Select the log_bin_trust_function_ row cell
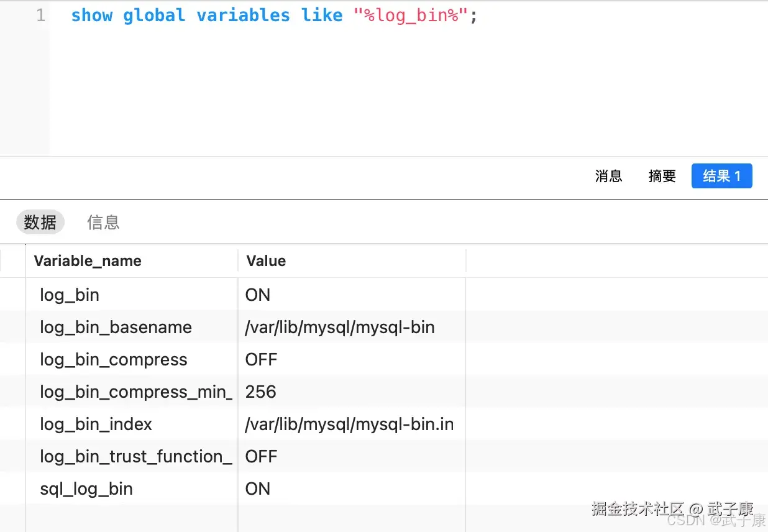 point(135,456)
